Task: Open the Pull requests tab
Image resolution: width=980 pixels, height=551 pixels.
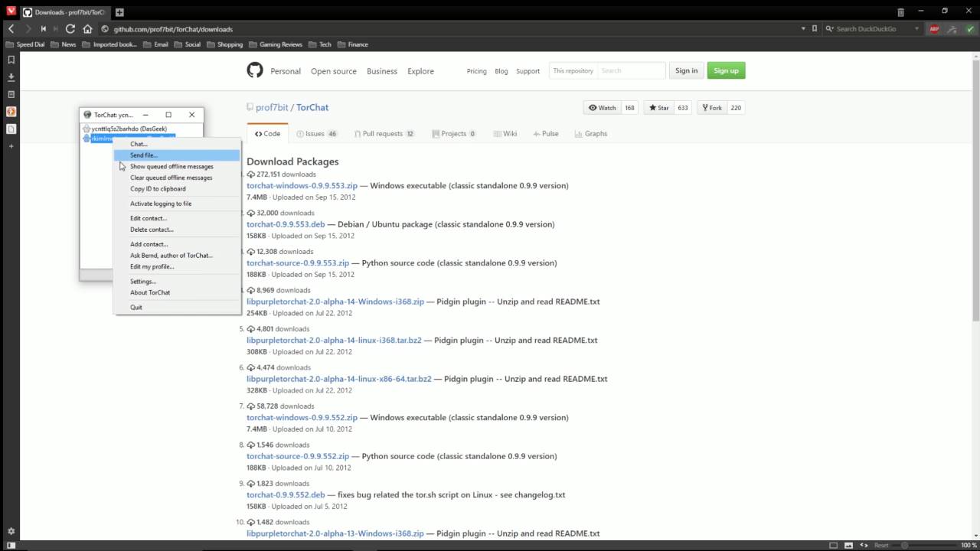Action: [x=384, y=133]
